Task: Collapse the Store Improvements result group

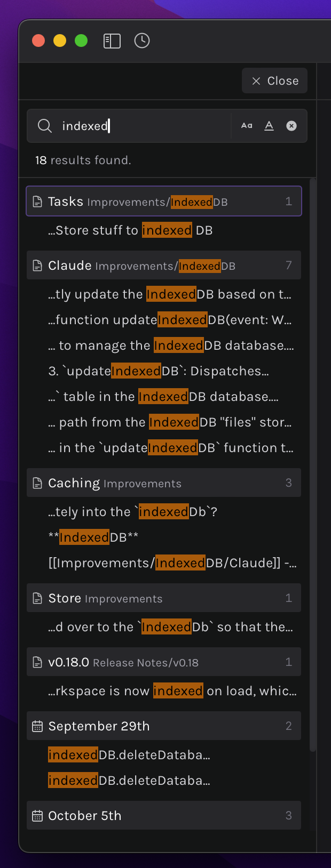Action: coord(164,598)
